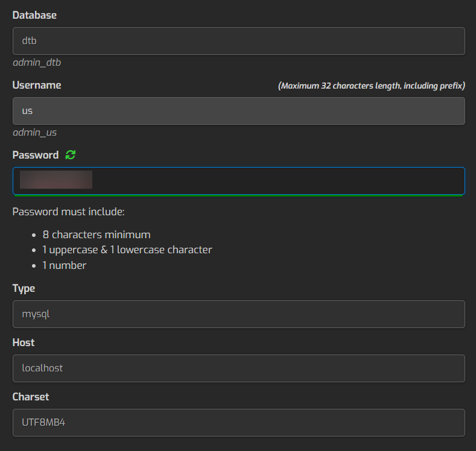This screenshot has height=451, width=476.
Task: Generate a random password with the green refresh icon
Action: [x=71, y=155]
